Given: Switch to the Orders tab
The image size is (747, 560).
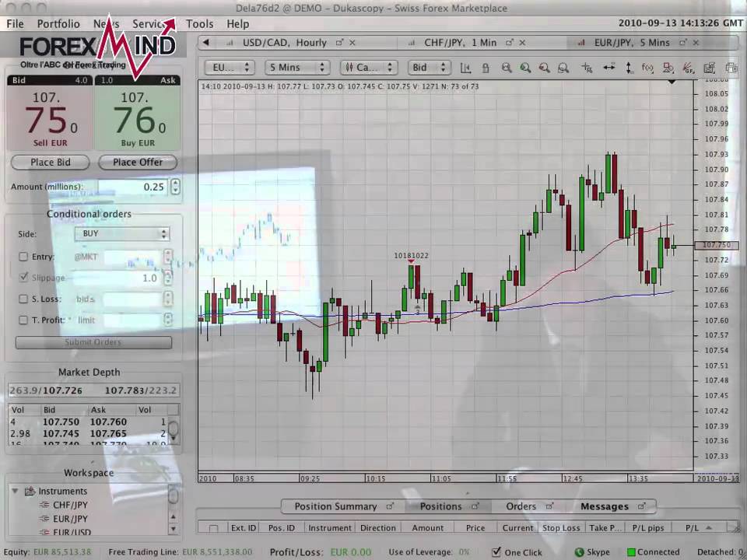Looking at the screenshot, I should click(521, 506).
